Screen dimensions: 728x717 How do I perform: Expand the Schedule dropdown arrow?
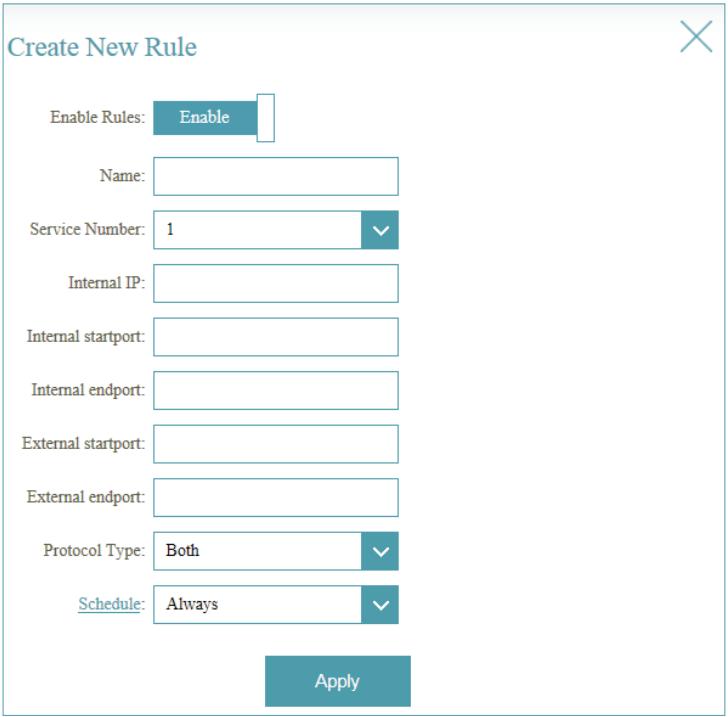pyautogui.click(x=380, y=604)
